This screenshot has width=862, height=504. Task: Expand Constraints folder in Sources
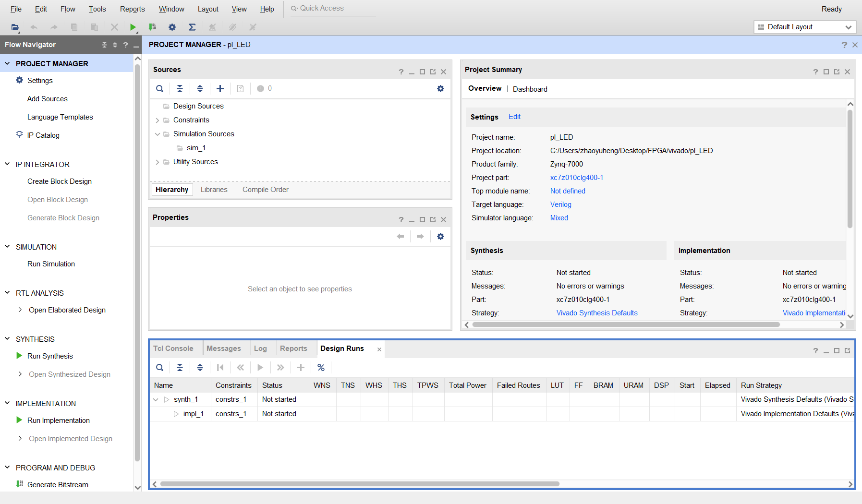coord(157,120)
